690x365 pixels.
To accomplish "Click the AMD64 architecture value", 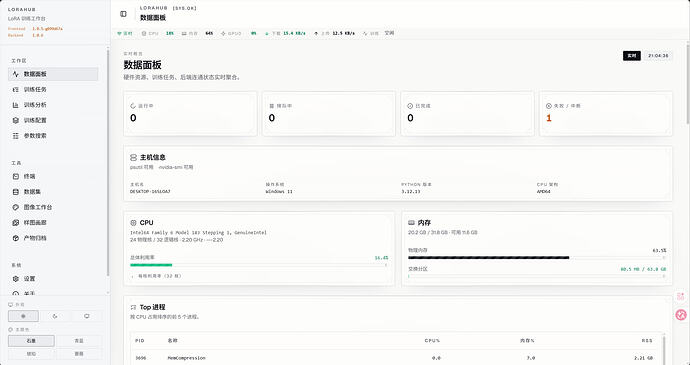I will [543, 192].
